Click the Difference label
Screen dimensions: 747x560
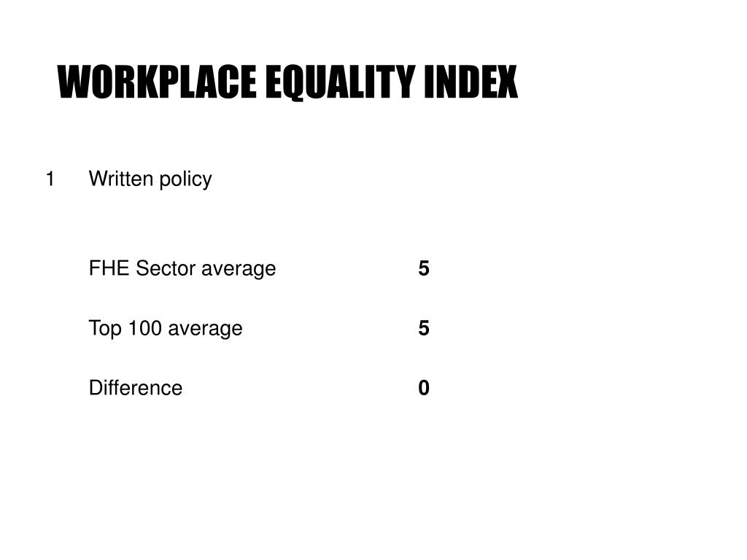[136, 388]
